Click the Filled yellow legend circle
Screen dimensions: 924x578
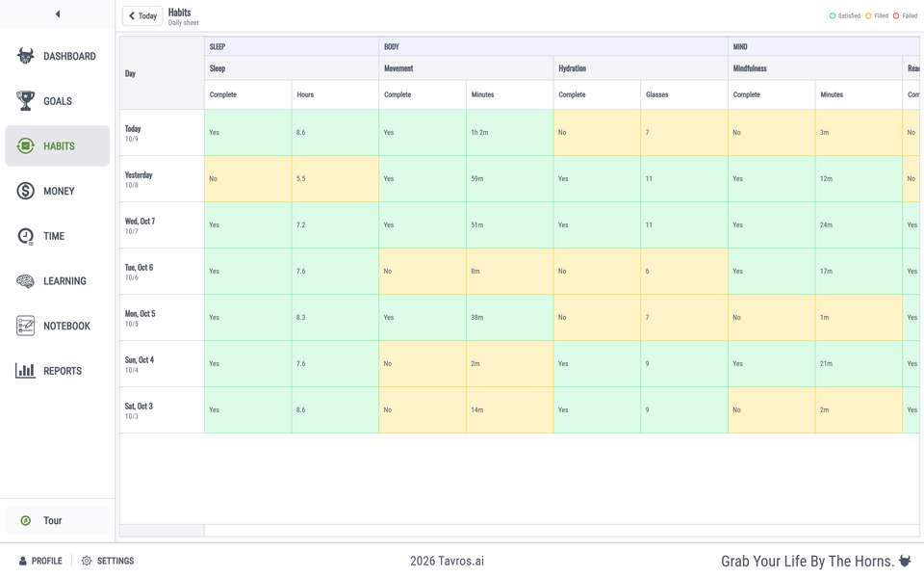pos(868,16)
